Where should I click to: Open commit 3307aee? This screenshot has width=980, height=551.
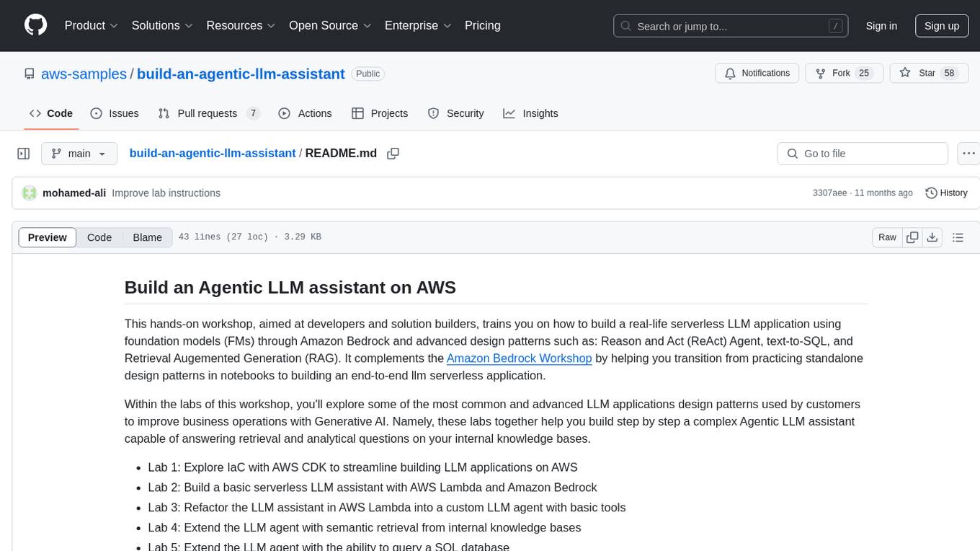pos(829,193)
